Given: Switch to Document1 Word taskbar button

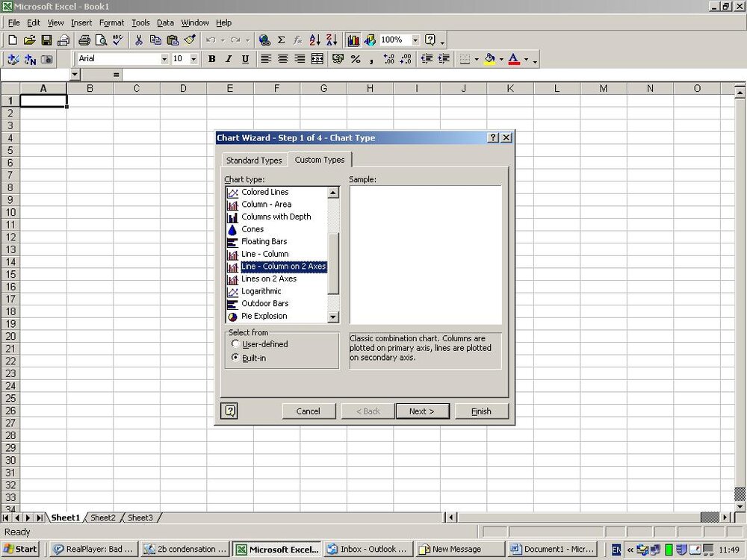Looking at the screenshot, I should tap(553, 549).
